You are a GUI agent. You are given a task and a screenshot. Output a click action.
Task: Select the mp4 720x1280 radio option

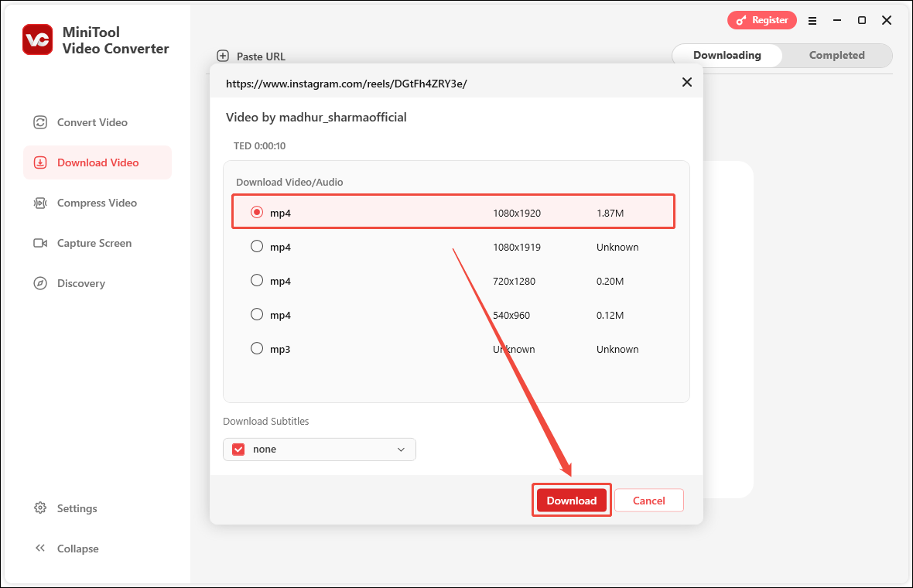pyautogui.click(x=257, y=280)
